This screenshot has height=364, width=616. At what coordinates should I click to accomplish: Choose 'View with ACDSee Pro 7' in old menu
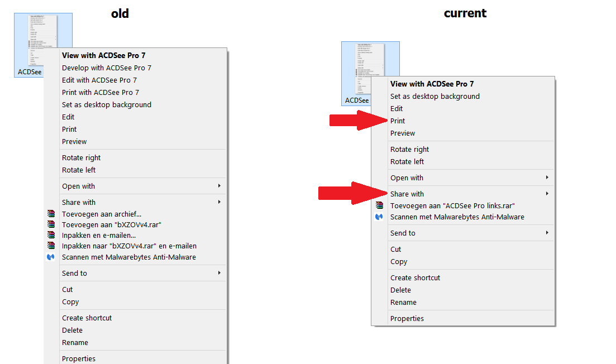pyautogui.click(x=104, y=55)
